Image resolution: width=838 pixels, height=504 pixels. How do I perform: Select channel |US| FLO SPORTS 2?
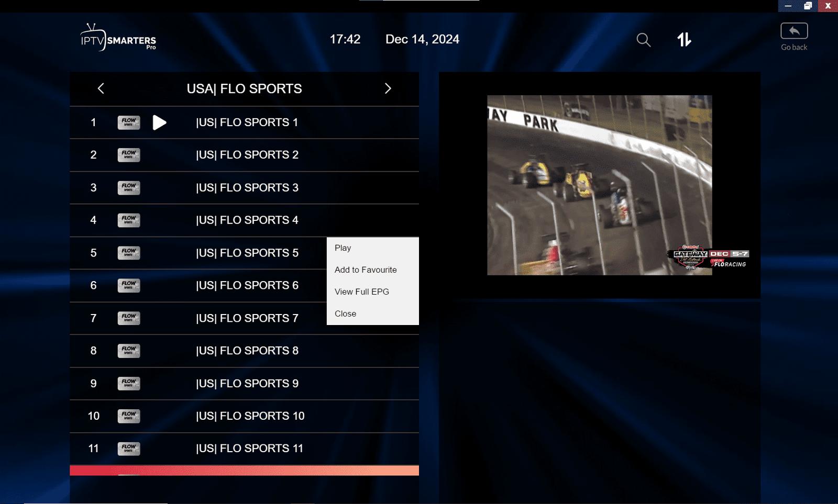[x=244, y=155]
